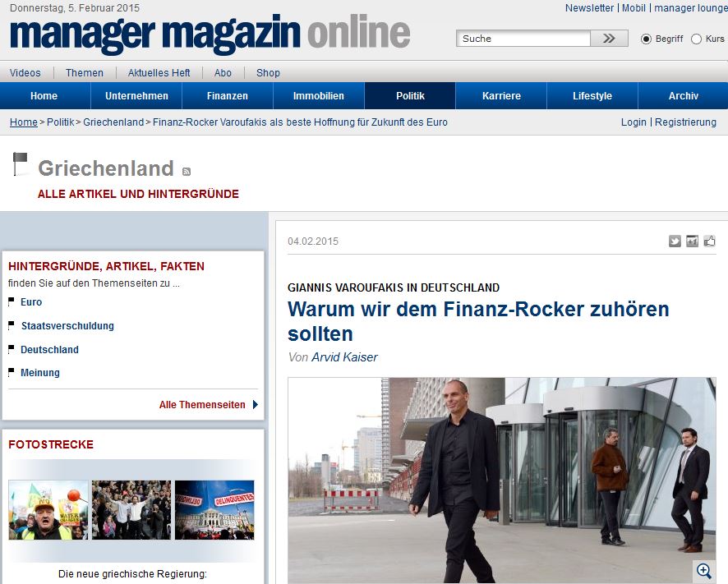This screenshot has height=584, width=728.
Task: Open the Politik navigation tab
Action: 410,96
